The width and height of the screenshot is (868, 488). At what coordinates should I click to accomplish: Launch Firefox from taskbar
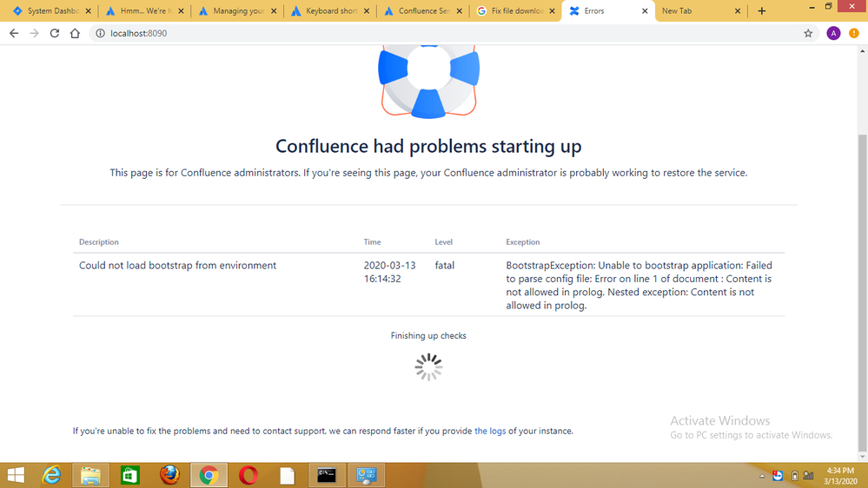click(x=169, y=475)
